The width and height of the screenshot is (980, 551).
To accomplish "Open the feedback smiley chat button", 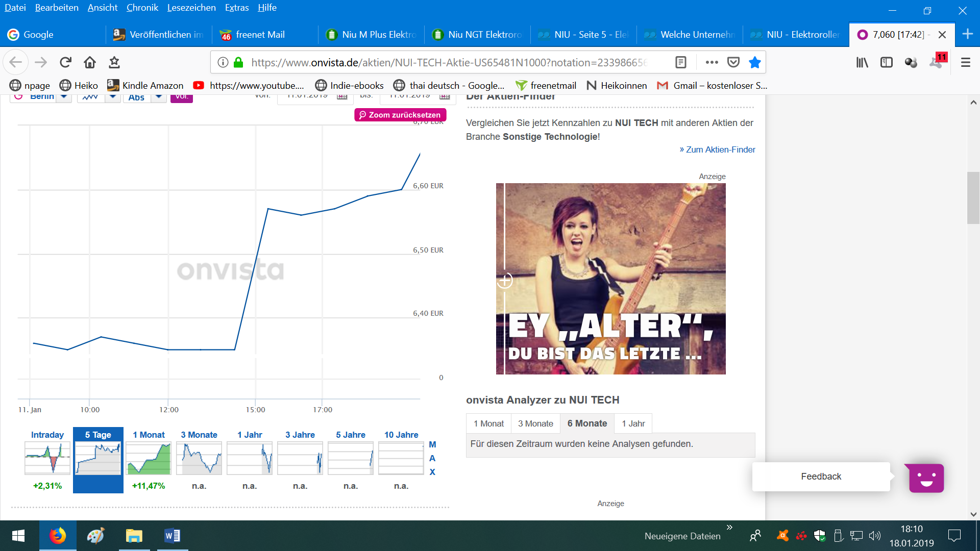I will (x=926, y=478).
